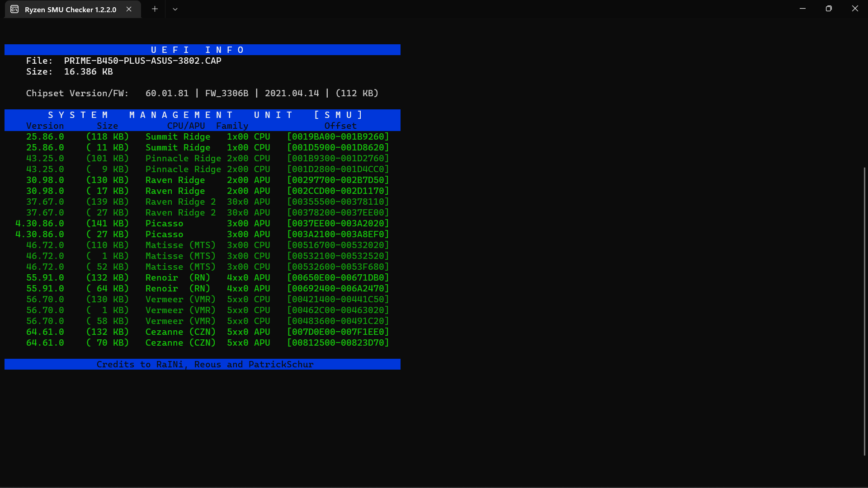Select the PRIME-B450-PLUS-ASUS-3802.CAP filename
Screen dimensions: 868x488
142,61
